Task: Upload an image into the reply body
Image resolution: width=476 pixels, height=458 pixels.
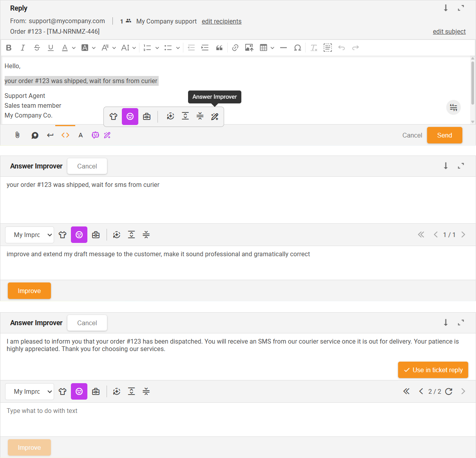Action: [x=249, y=47]
